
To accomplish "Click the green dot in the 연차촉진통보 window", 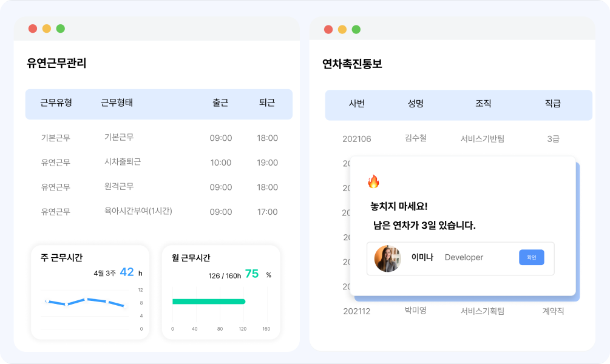I will point(356,29).
